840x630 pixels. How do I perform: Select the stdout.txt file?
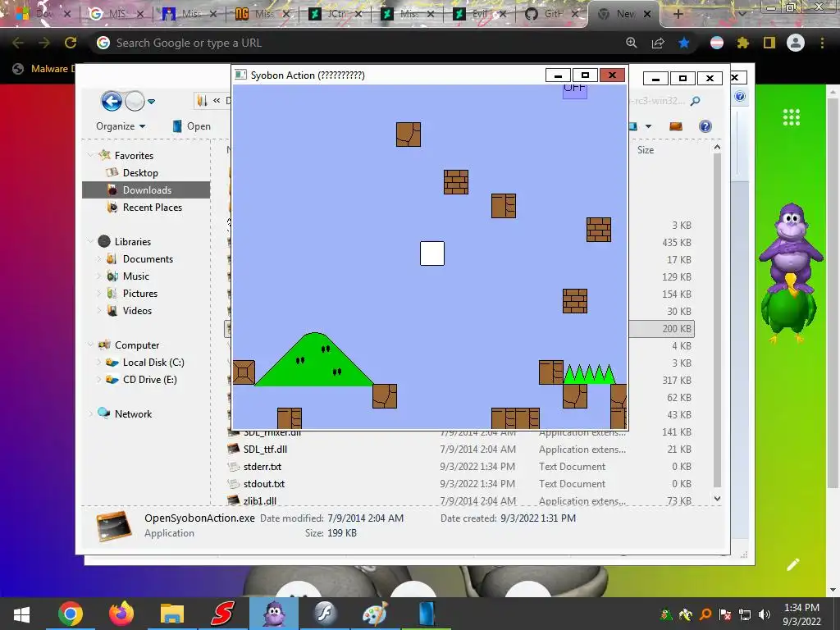point(263,484)
